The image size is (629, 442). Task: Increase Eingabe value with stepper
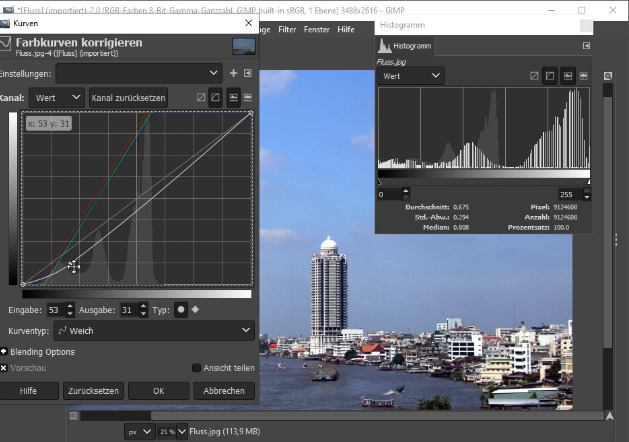tap(70, 306)
